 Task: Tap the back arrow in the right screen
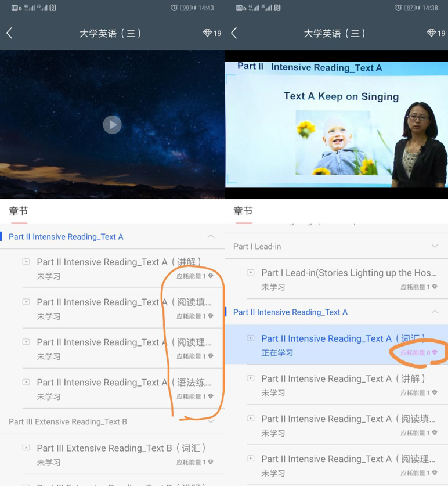234,33
